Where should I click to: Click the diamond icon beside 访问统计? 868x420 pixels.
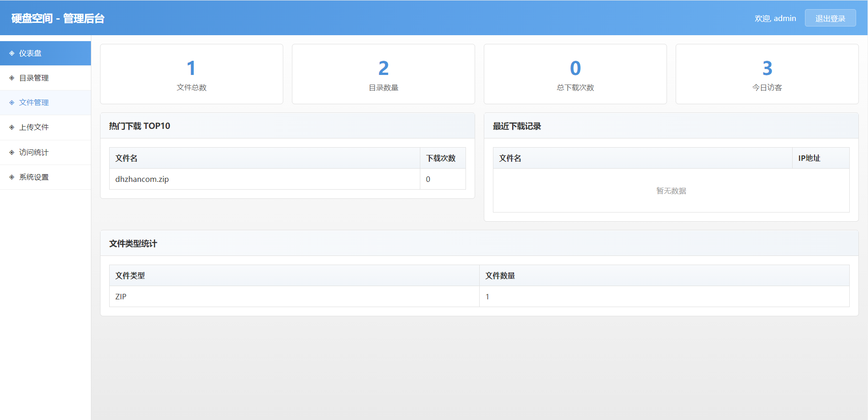pos(12,153)
